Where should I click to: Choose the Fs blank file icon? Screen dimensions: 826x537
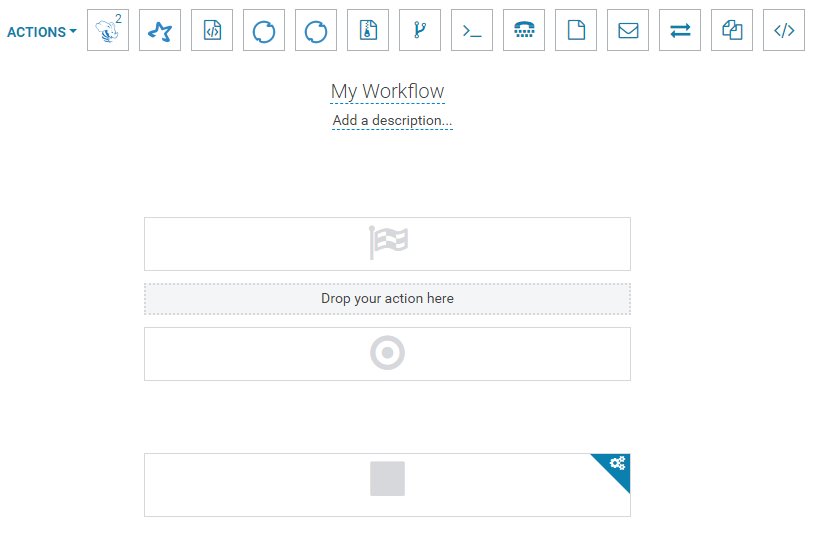pyautogui.click(x=576, y=30)
